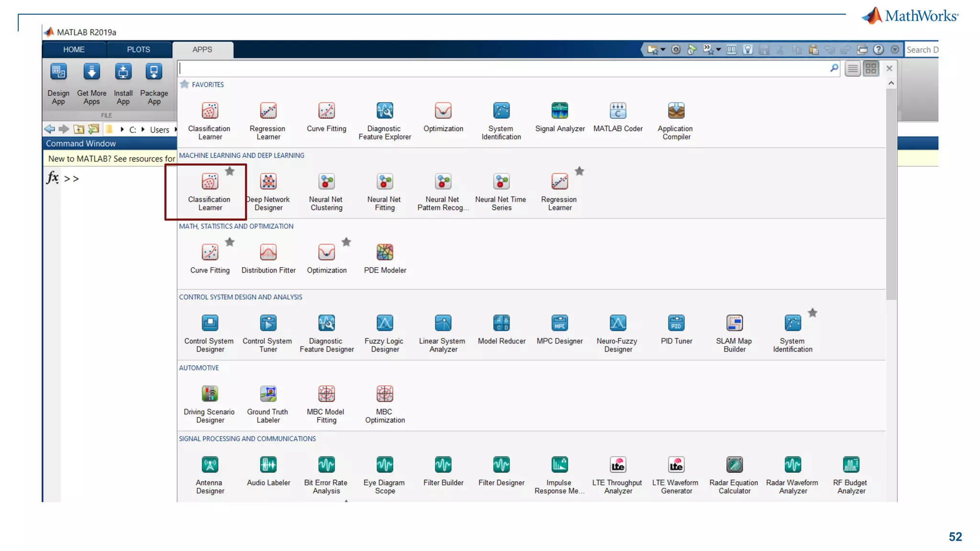Open the Filter Designer app
Image resolution: width=980 pixels, height=551 pixels.
click(501, 465)
